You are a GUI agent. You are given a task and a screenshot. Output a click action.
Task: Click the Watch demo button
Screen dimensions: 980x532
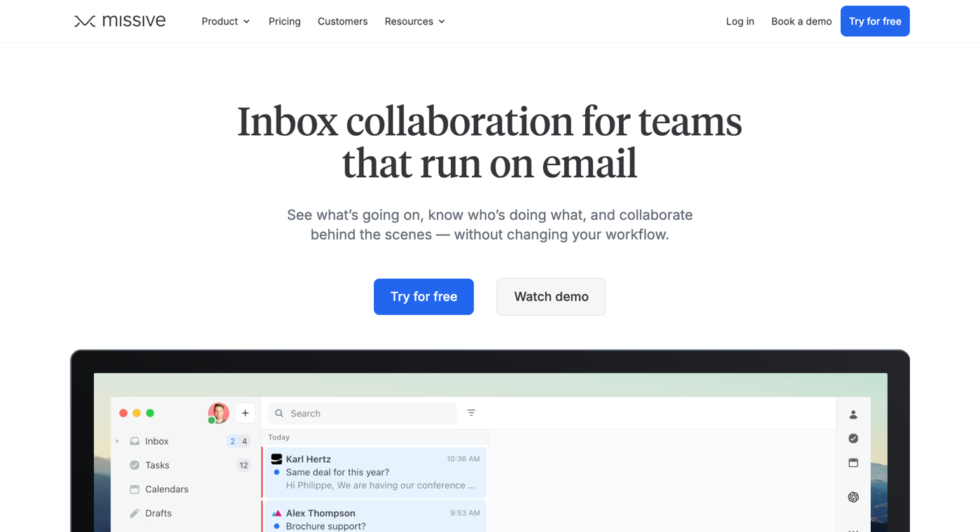pyautogui.click(x=551, y=297)
